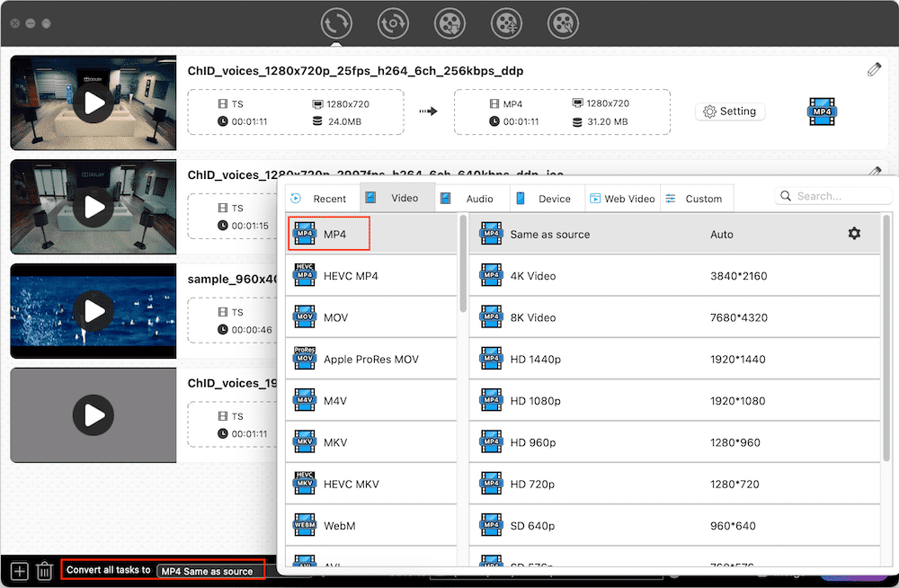Choose HD 1080p preset

[674, 400]
